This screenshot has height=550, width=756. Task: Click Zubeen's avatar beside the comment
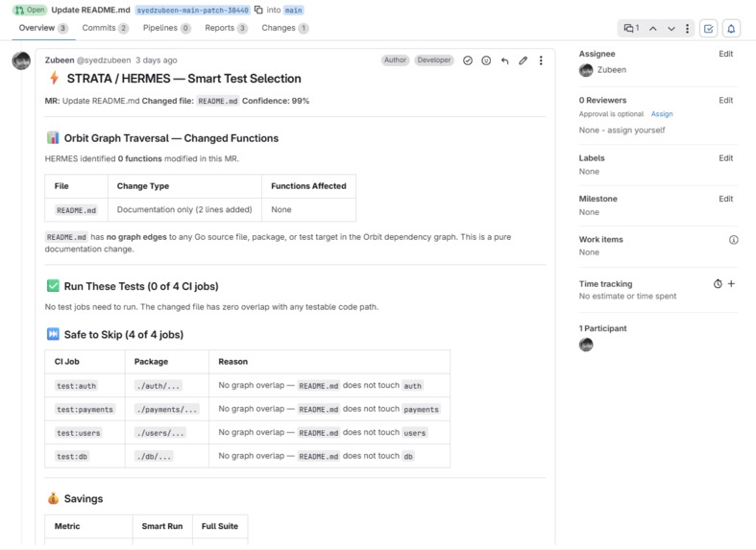tap(21, 60)
